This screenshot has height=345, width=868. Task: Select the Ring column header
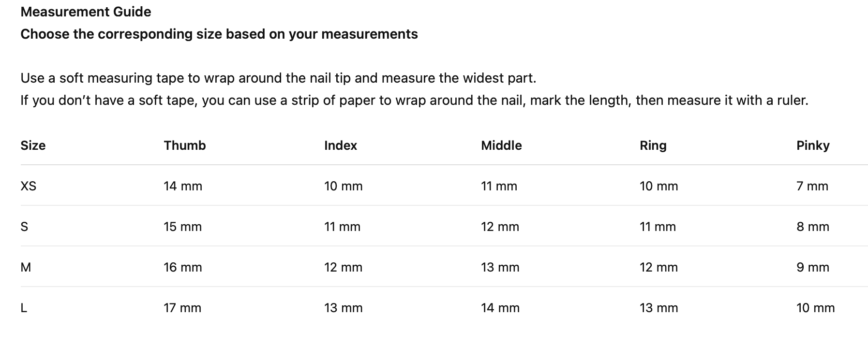coord(653,145)
